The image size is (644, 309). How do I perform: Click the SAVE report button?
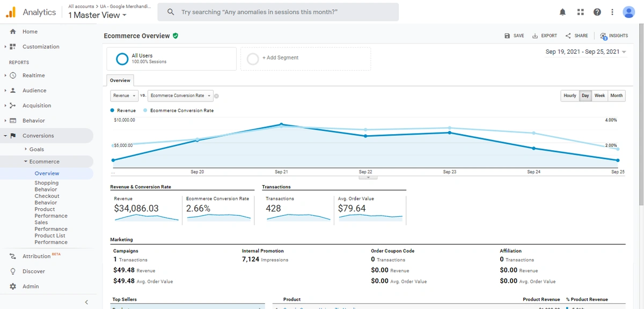[514, 35]
